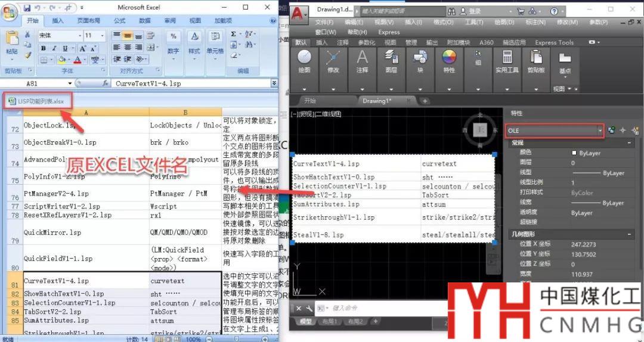Open the font size 11 dropdown
644x342 pixels.
point(102,36)
